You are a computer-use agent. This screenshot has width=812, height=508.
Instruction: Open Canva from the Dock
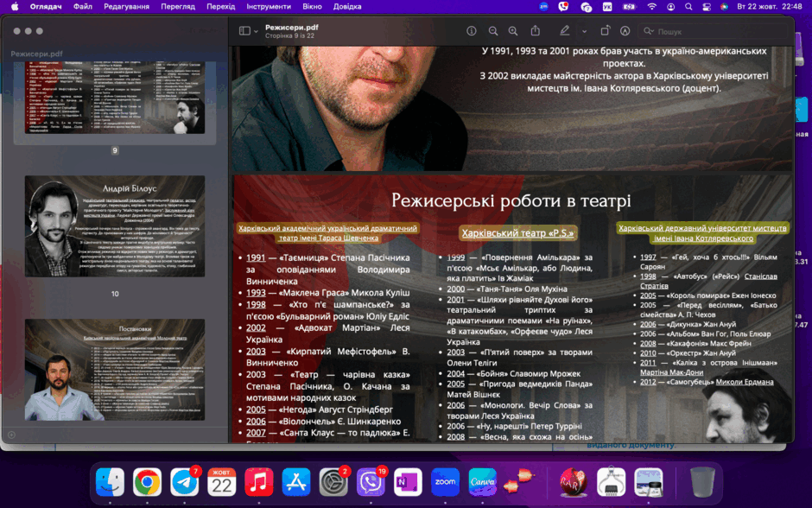click(x=483, y=482)
